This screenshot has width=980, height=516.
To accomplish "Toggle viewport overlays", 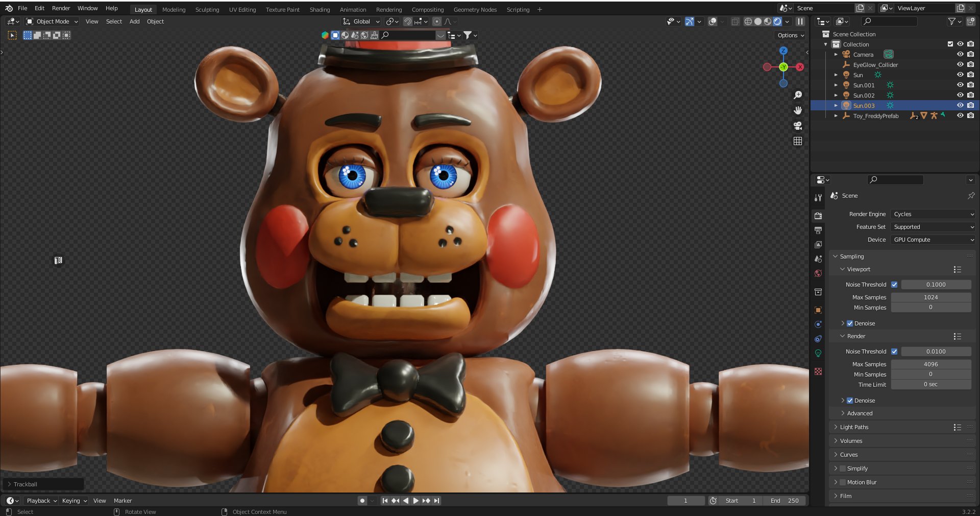I will pos(713,21).
